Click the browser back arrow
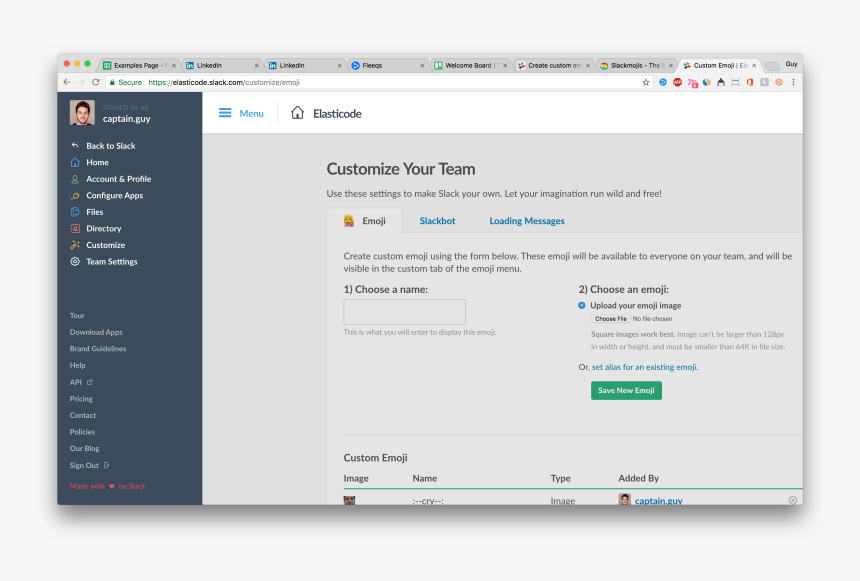The height and width of the screenshot is (581, 860). (67, 82)
